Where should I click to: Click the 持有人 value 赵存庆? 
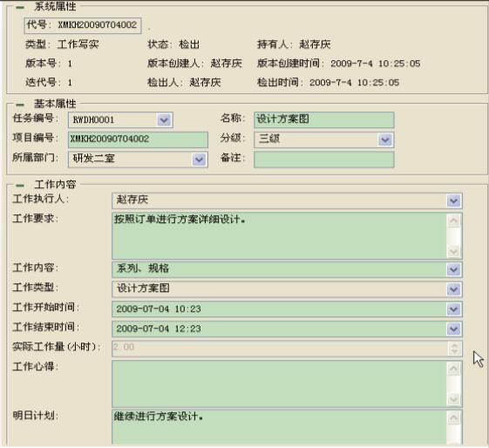click(x=315, y=44)
